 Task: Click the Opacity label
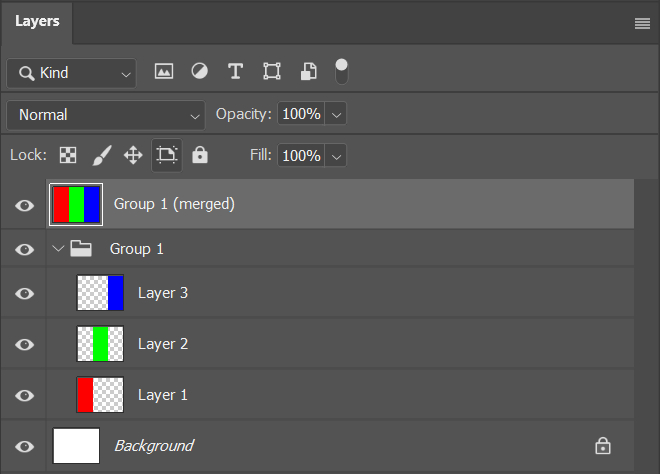click(244, 114)
